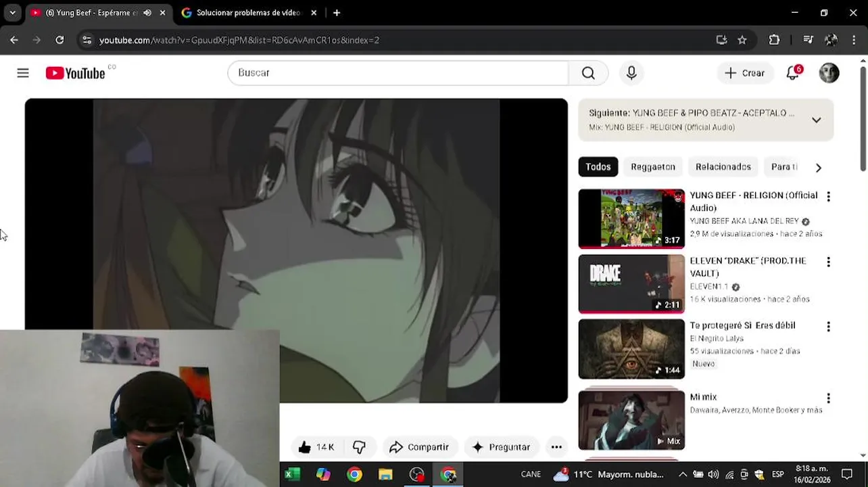Close the Solucionar problemas tab

coord(314,13)
